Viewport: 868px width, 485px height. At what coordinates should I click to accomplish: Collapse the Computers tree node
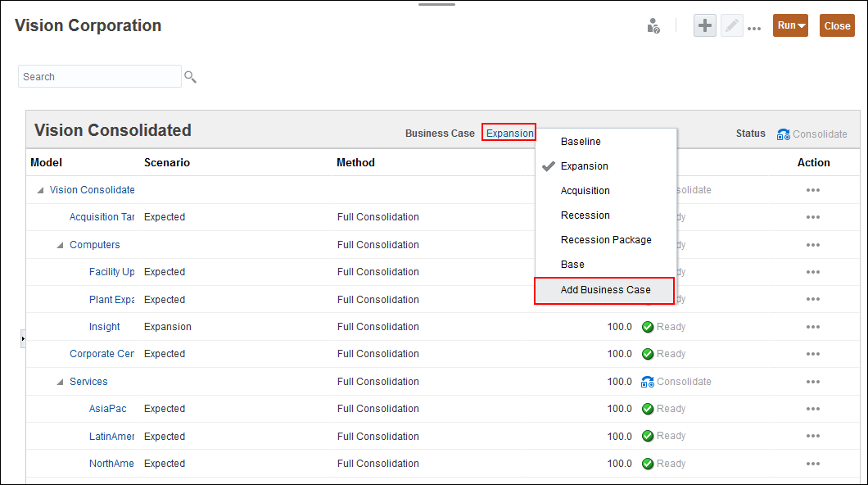[61, 245]
